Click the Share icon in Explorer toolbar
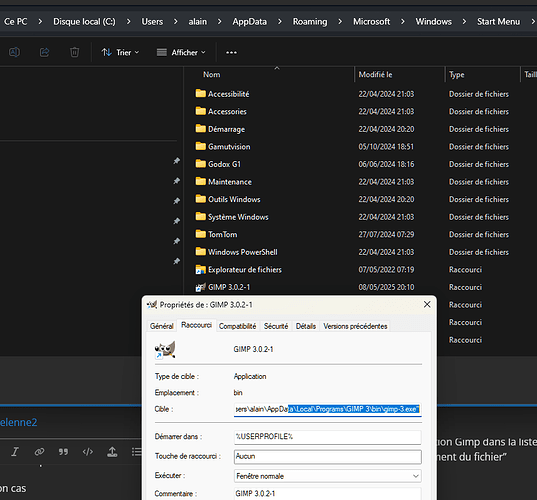The height and width of the screenshot is (500, 537). [x=45, y=52]
